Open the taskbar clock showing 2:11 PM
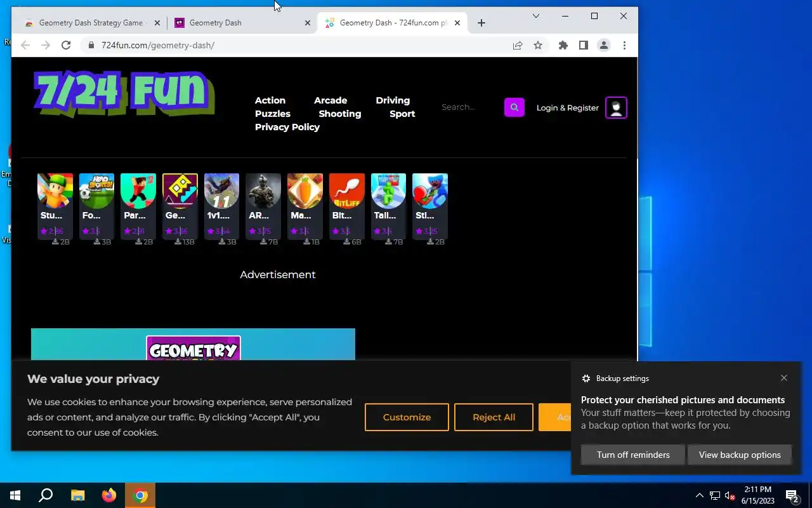The image size is (812, 508). pos(757,495)
